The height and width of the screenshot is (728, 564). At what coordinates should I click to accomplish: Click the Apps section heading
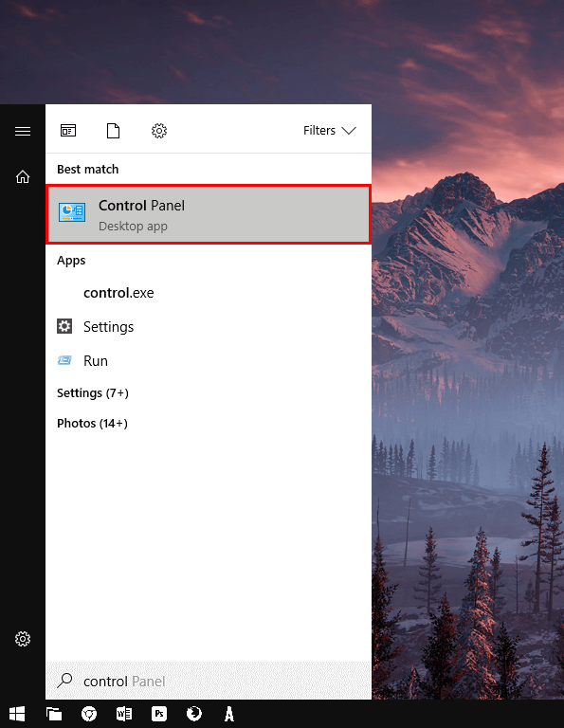71,261
